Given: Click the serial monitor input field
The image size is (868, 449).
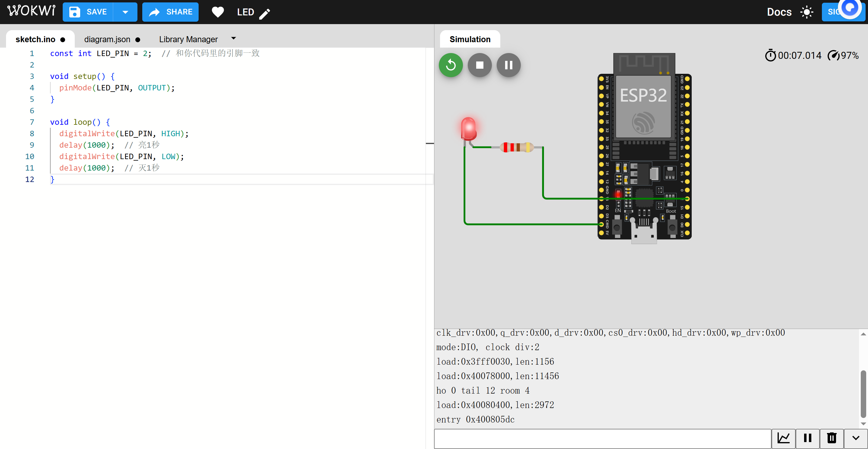Looking at the screenshot, I should coord(602,438).
